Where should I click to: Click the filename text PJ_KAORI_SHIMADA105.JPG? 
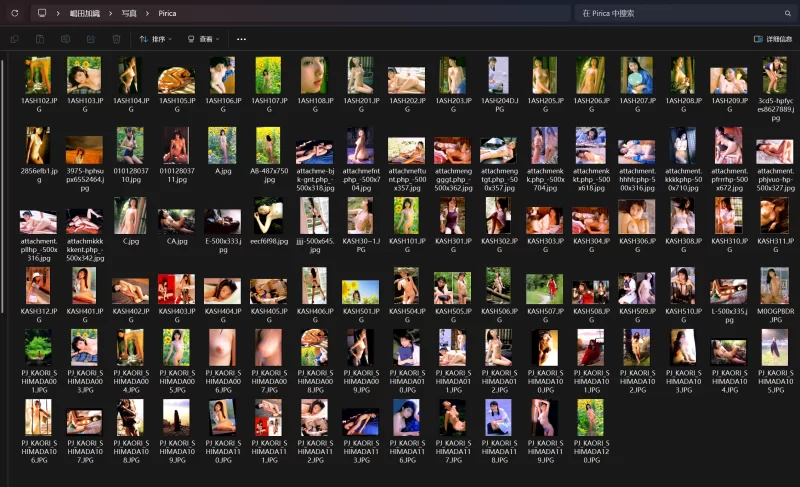pyautogui.click(x=775, y=381)
